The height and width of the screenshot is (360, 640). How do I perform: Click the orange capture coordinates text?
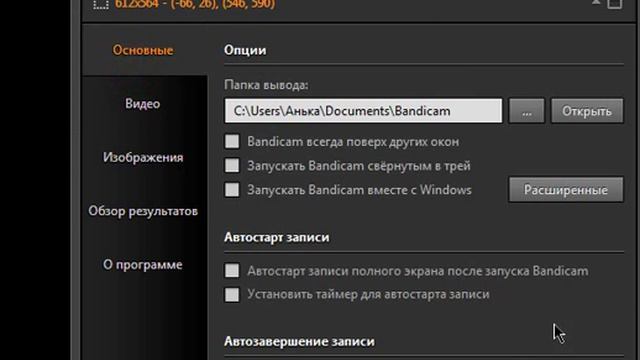tap(195, 4)
